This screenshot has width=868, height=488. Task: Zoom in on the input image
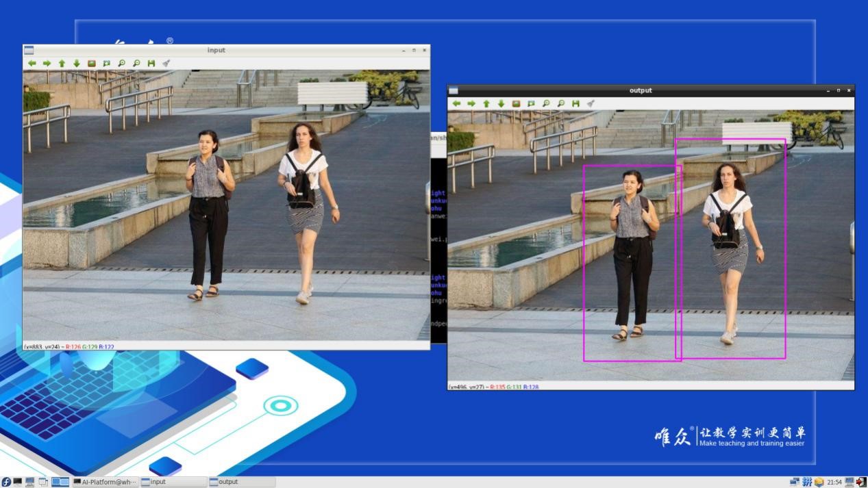(x=121, y=63)
